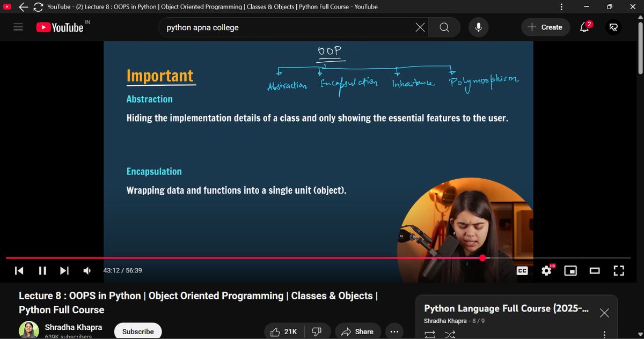
Task: Like the video with 21K likes
Action: click(x=284, y=331)
